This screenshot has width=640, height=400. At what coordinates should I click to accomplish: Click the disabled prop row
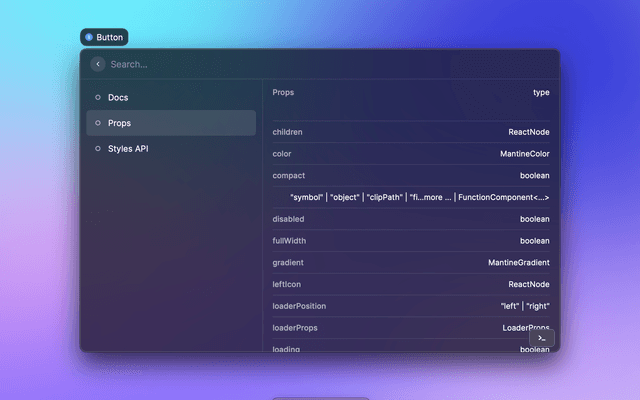[410, 219]
